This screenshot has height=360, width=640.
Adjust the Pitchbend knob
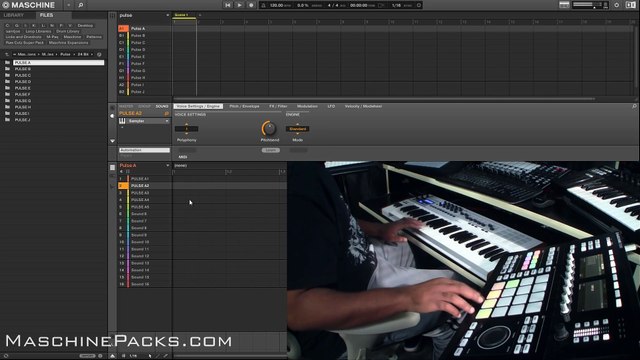269,129
